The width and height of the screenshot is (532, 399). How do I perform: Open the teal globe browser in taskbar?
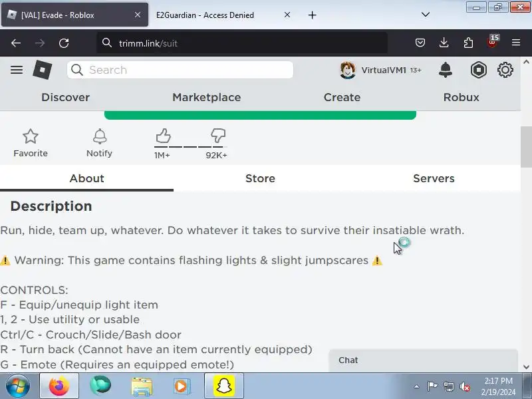click(x=100, y=386)
